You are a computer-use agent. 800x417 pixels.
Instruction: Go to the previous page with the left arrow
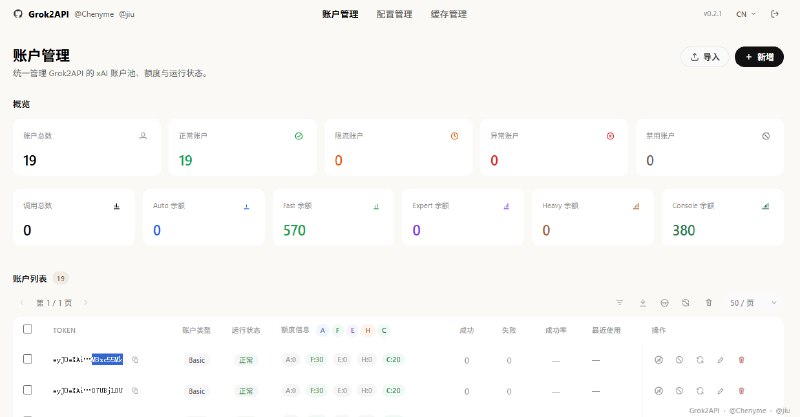pos(22,303)
